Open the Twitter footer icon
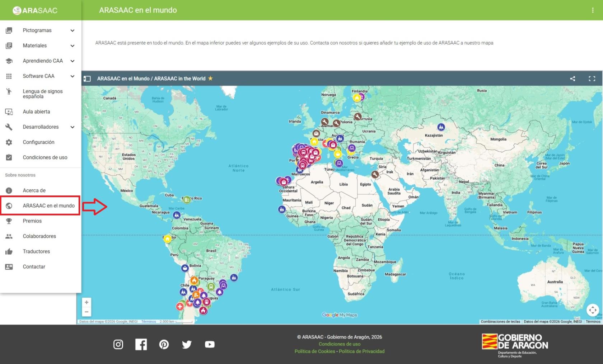Viewport: 603px width, 364px height. point(187,345)
